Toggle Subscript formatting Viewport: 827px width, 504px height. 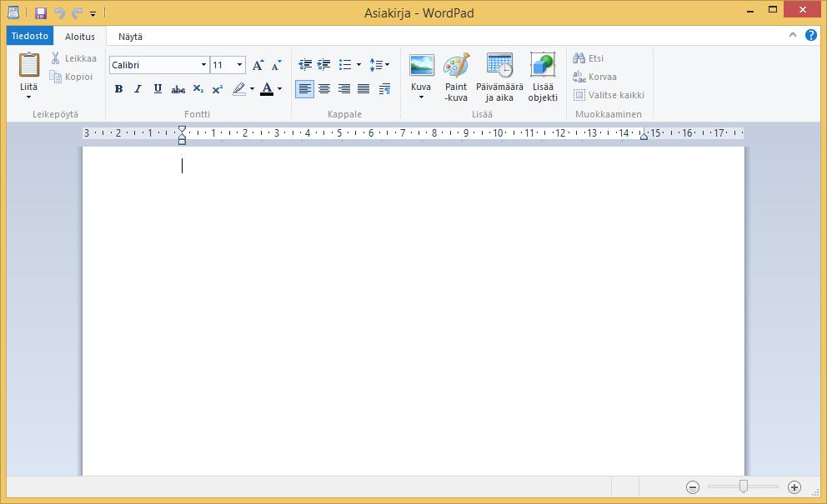tap(198, 89)
